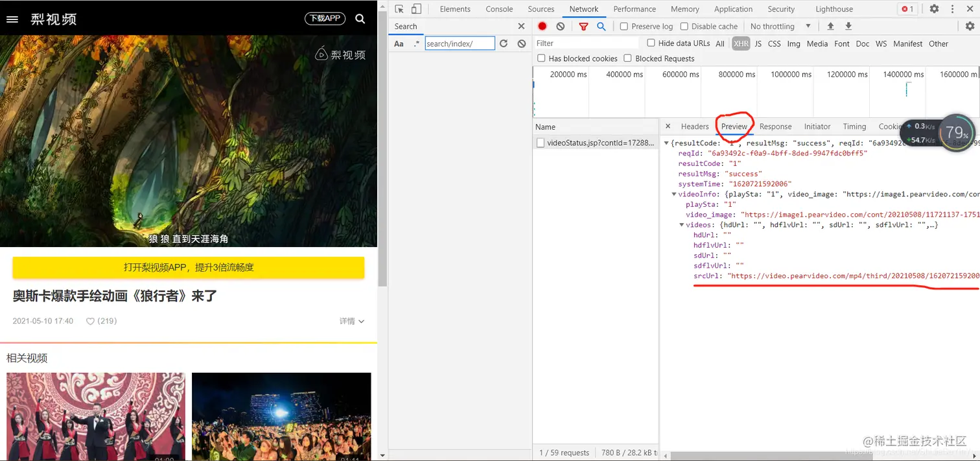Click the Filter text input
This screenshot has width=980, height=461.
coord(587,43)
